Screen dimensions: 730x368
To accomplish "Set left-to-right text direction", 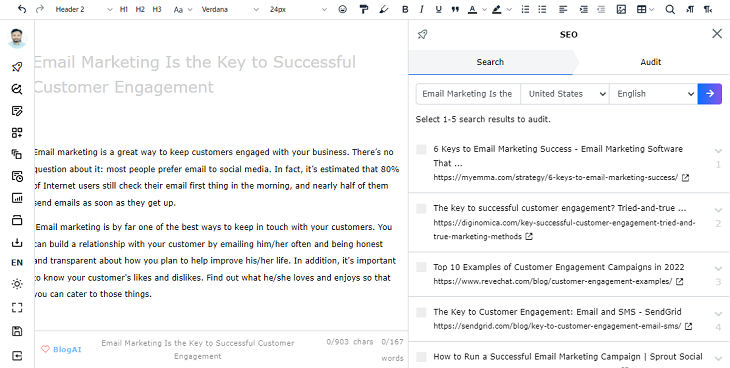I will 690,9.
